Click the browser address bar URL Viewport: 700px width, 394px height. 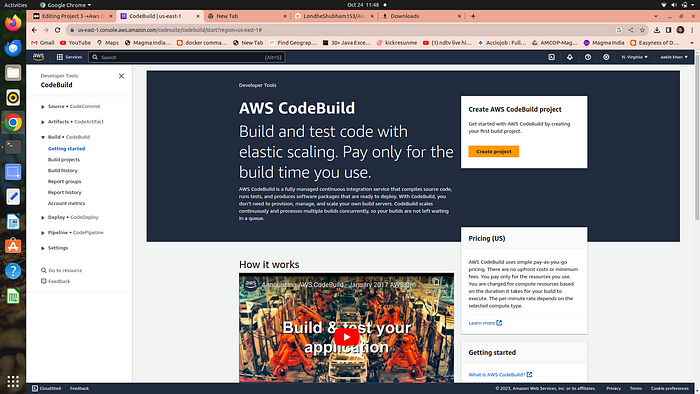tap(170, 30)
